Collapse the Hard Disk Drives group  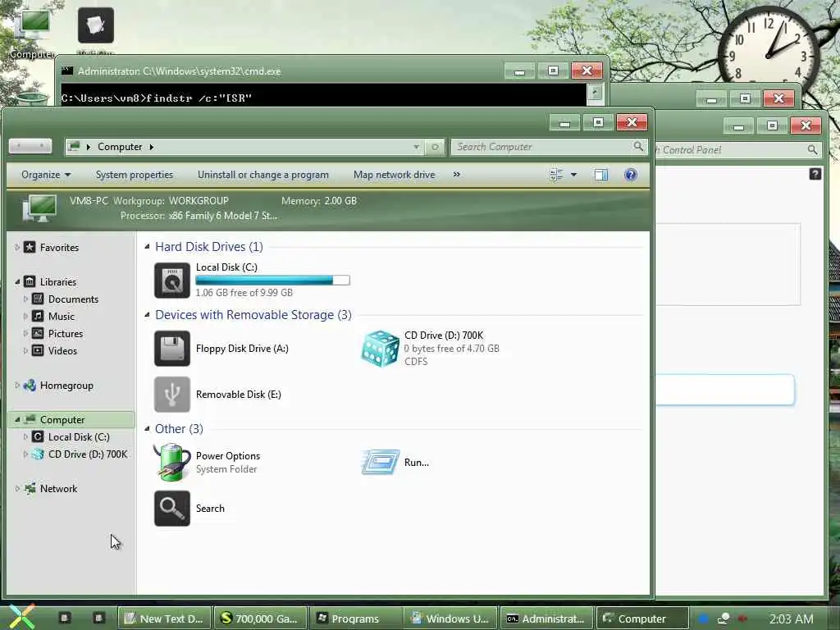[148, 246]
